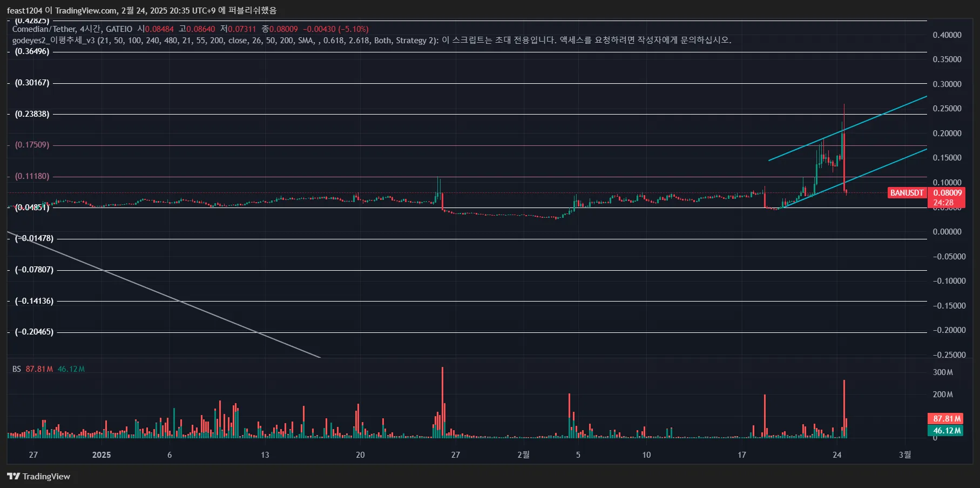
Task: Click −0.25000 on the price axis
Action: point(949,355)
